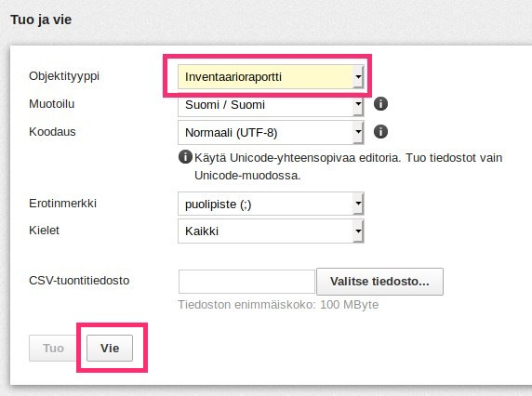
Task: Click the Kielet field label
Action: (x=44, y=231)
